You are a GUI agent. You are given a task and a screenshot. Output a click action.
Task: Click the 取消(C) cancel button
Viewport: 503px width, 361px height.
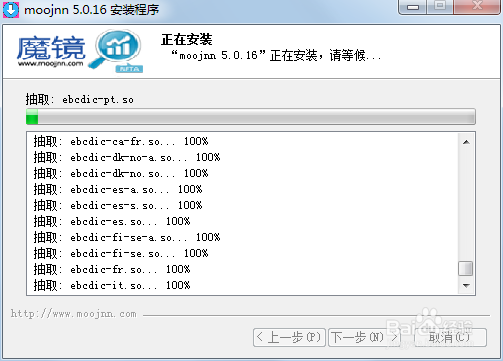[x=450, y=337]
